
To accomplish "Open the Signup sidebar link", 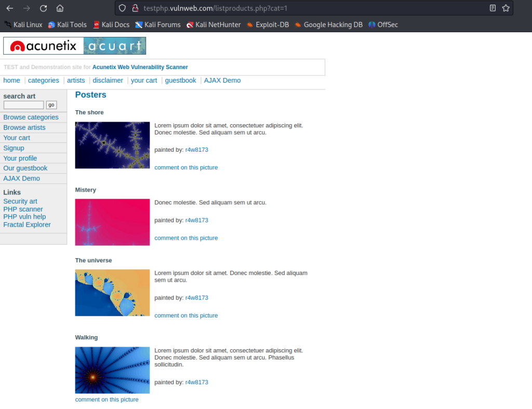I will pos(14,148).
